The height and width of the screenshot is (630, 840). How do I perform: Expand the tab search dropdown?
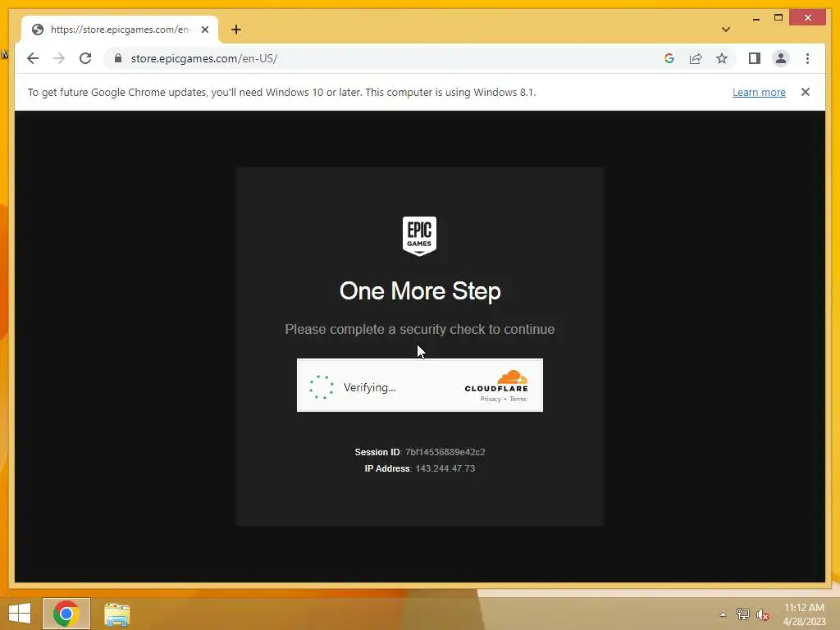pos(726,30)
